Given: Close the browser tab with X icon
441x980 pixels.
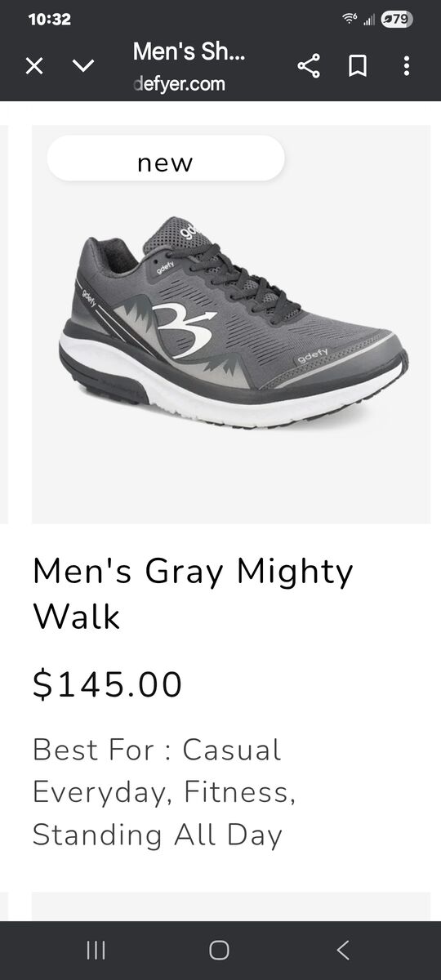Looking at the screenshot, I should coord(34,66).
